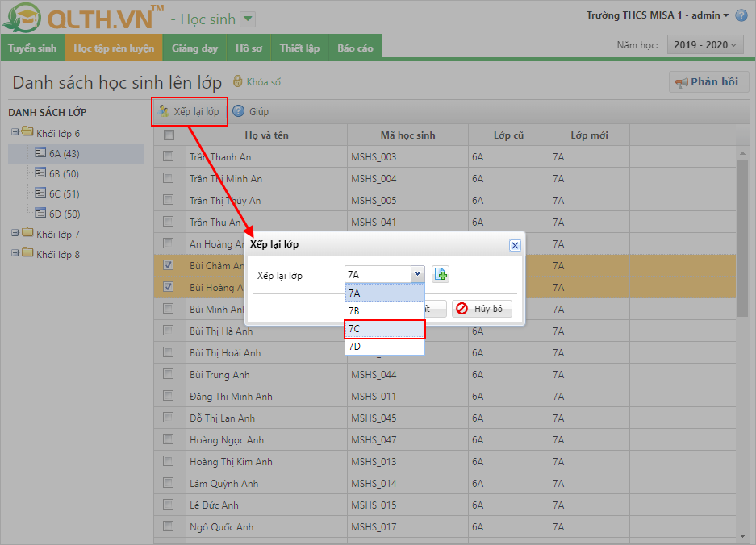Screen dimensions: 756x545
Task: Select class 6D (50) in the tree
Action: [65, 214]
